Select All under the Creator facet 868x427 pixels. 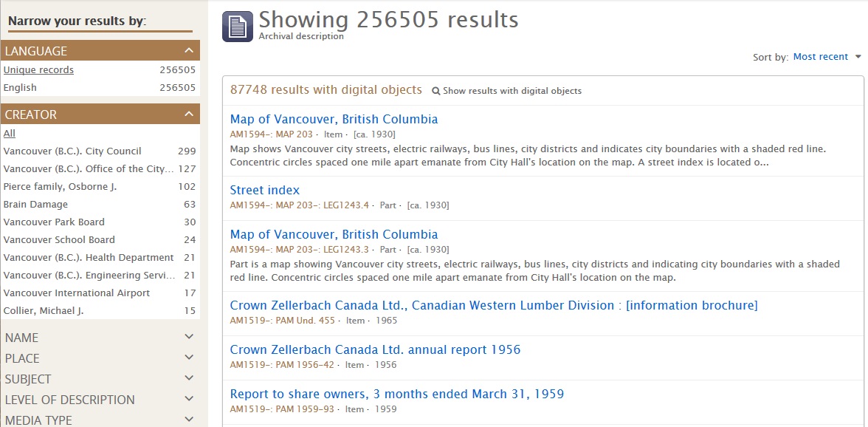(x=10, y=134)
